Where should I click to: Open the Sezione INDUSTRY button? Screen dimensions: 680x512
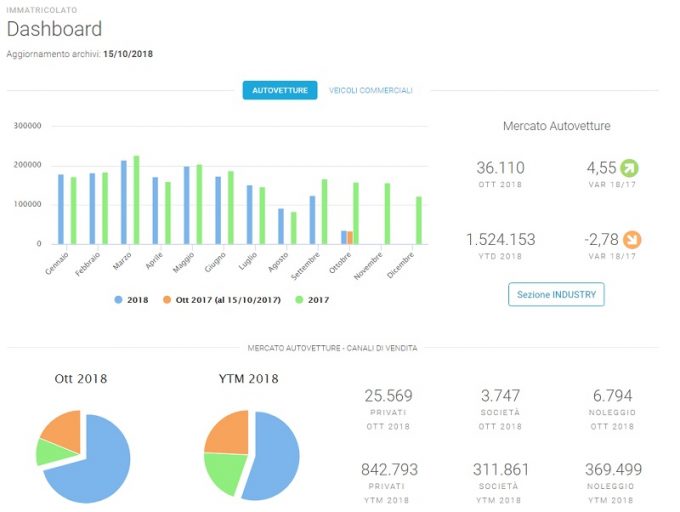(x=556, y=294)
